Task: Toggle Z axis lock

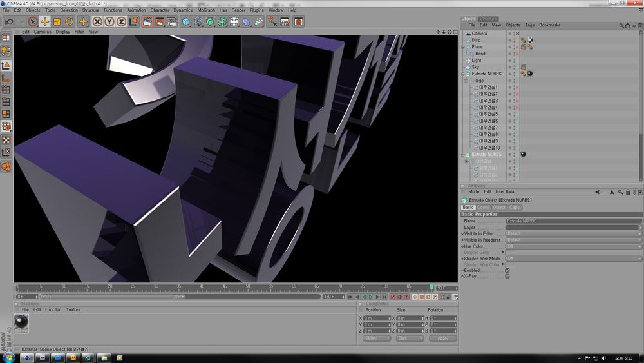Action: 121,22
